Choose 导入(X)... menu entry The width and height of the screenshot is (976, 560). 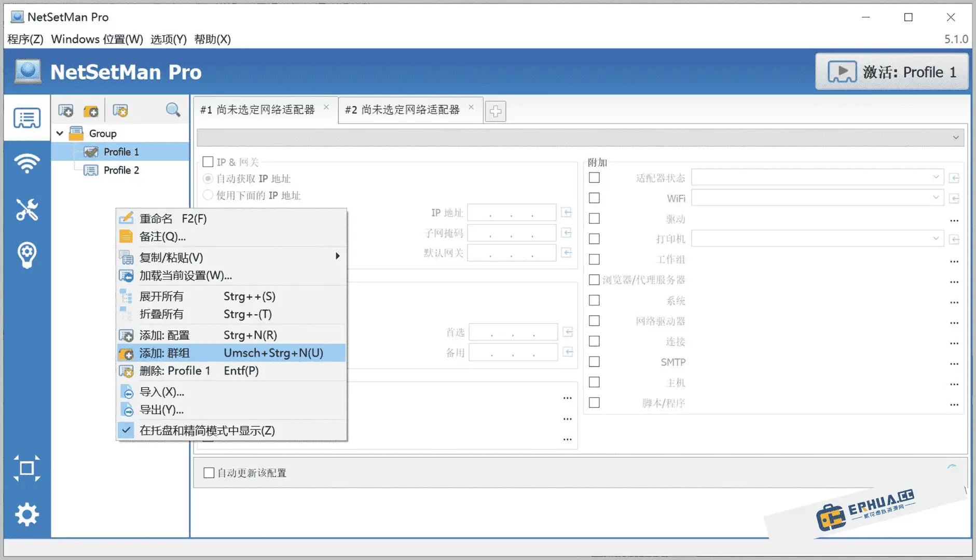(x=231, y=392)
